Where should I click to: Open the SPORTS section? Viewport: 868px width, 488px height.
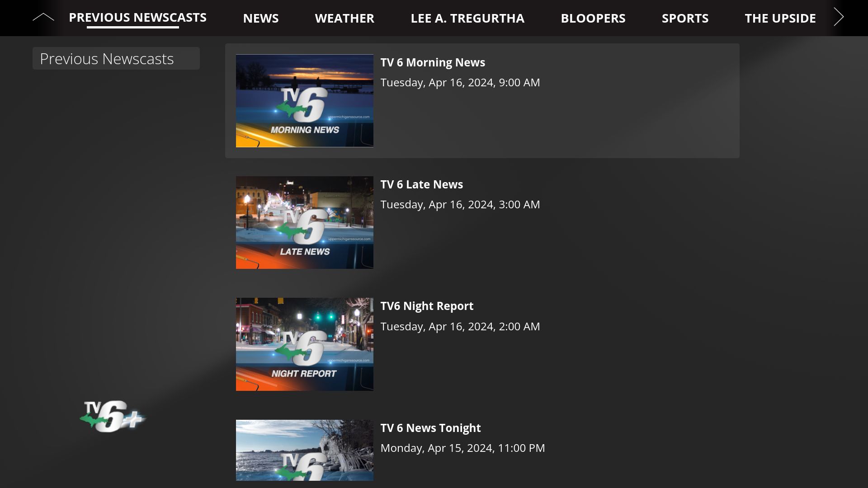[x=685, y=18]
